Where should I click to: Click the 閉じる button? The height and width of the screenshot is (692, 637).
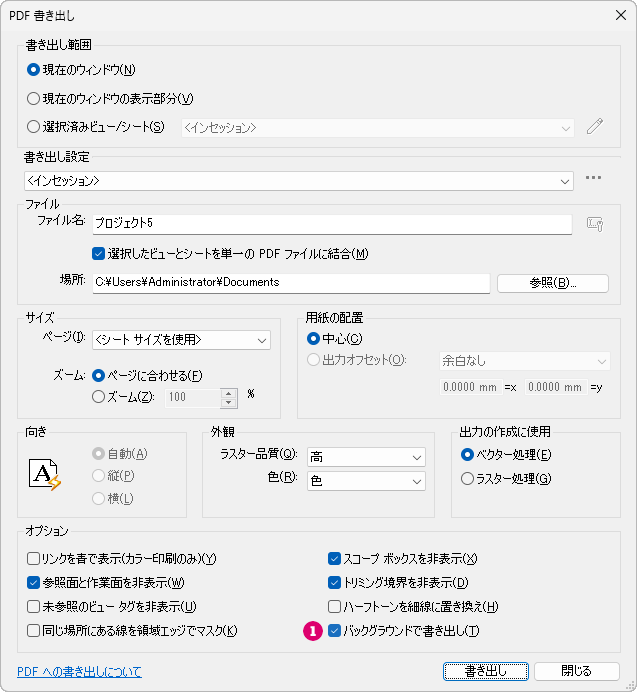point(576,670)
